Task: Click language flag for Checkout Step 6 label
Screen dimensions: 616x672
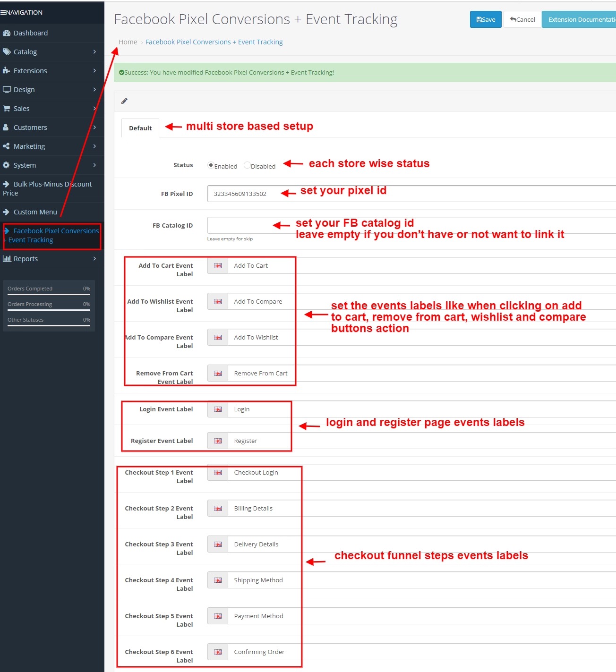Action: tap(218, 652)
